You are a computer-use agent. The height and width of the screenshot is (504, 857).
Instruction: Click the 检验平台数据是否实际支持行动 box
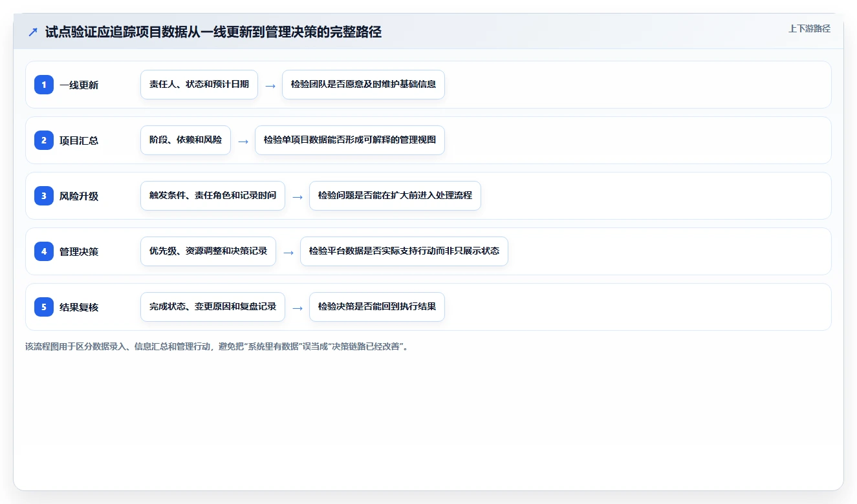tap(404, 251)
